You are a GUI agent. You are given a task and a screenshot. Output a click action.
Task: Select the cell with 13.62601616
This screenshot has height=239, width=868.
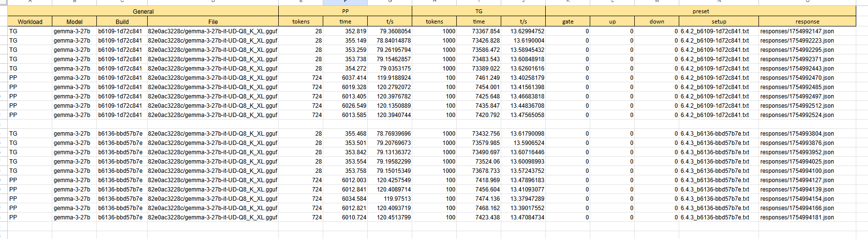tap(523, 68)
